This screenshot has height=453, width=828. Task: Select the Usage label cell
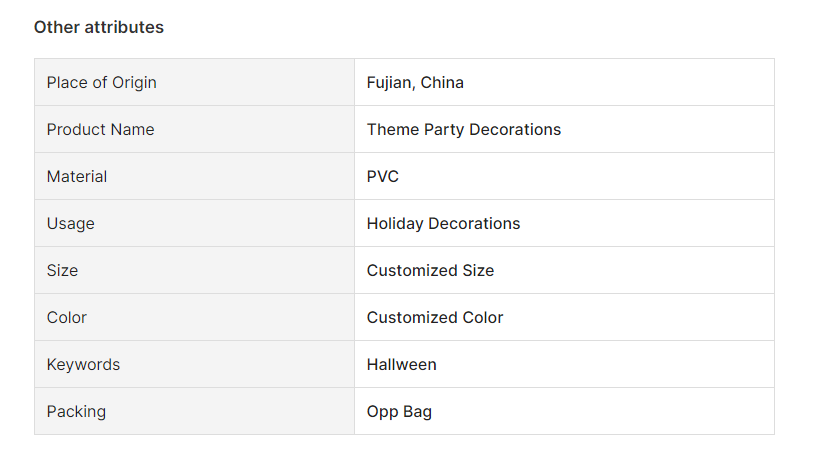194,223
